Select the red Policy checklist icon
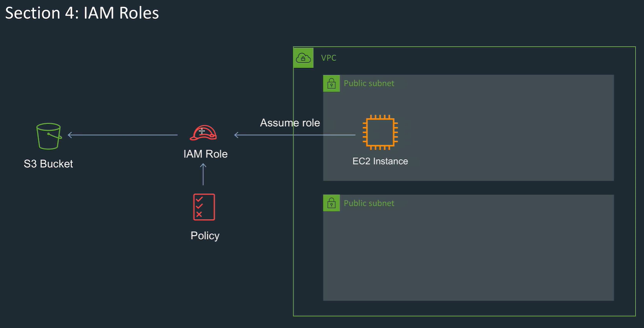 click(x=203, y=207)
